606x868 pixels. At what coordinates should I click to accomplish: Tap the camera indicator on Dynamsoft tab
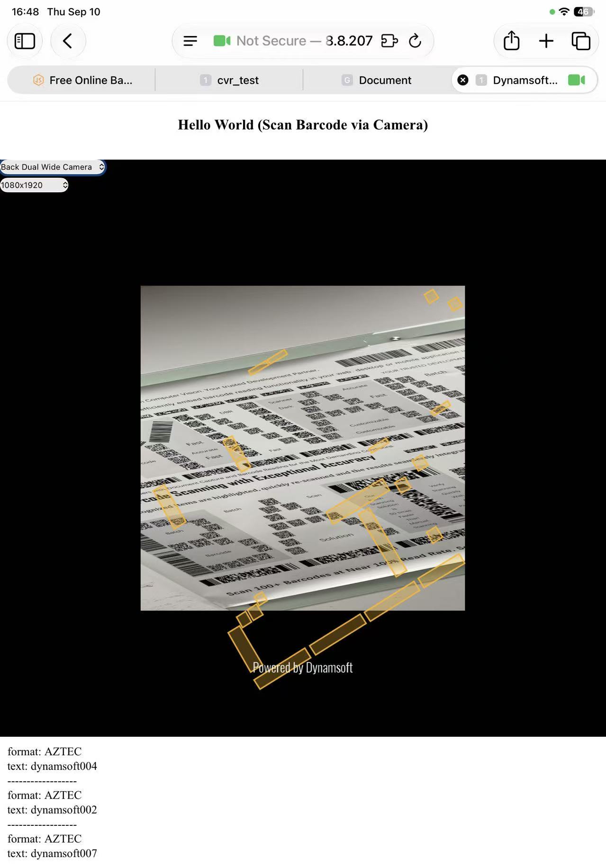click(577, 80)
